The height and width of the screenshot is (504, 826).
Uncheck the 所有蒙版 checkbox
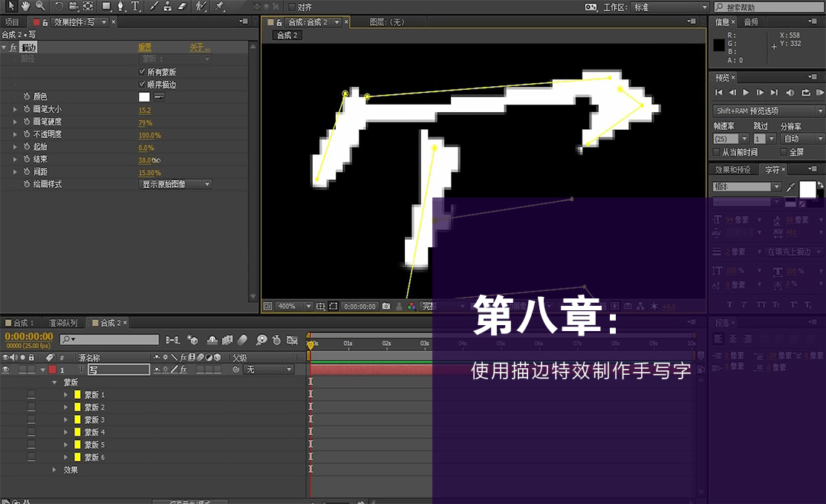(142, 71)
